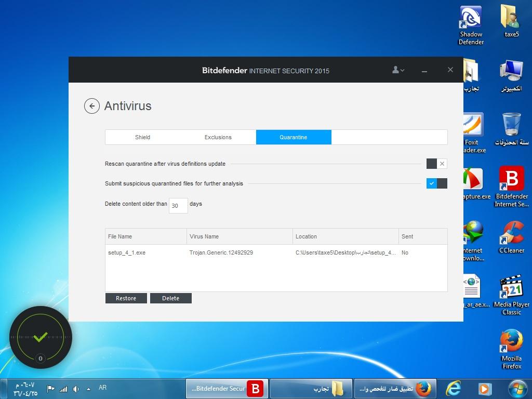Enable rescan quarantine after definitions update
This screenshot has width=532, height=399.
436,164
